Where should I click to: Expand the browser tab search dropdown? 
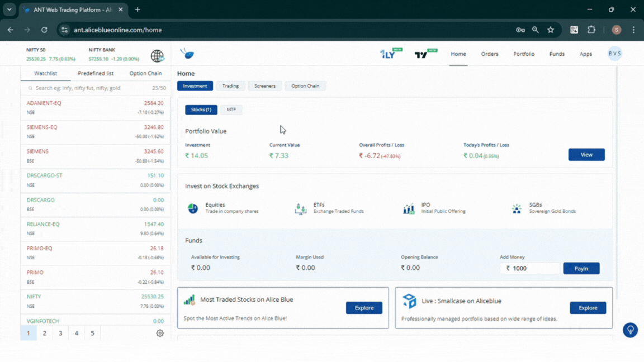click(x=9, y=9)
